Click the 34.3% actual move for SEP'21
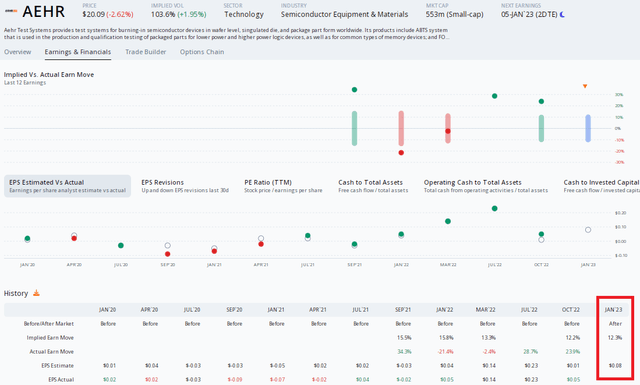Image resolution: width=640 pixels, height=385 pixels. (404, 352)
